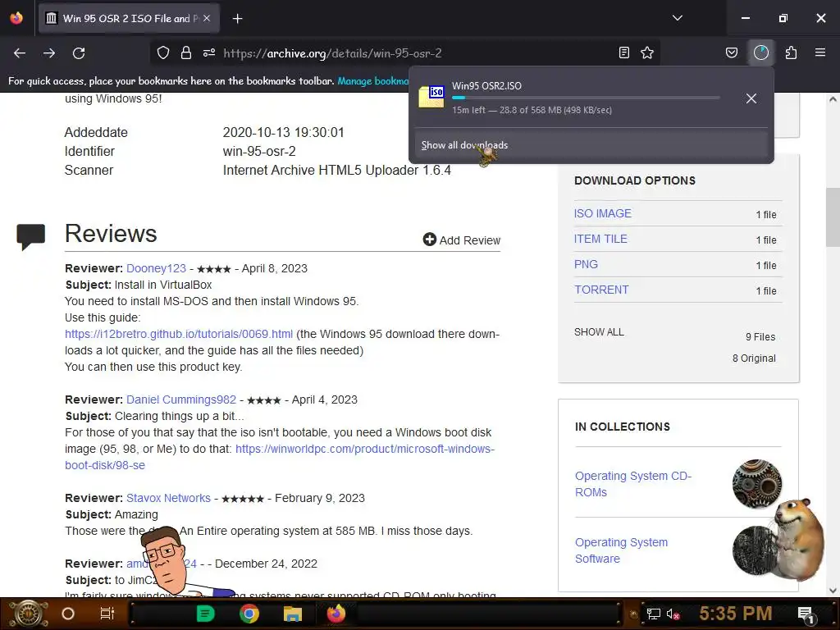Save page to Pocket
The height and width of the screenshot is (630, 840).
click(731, 53)
